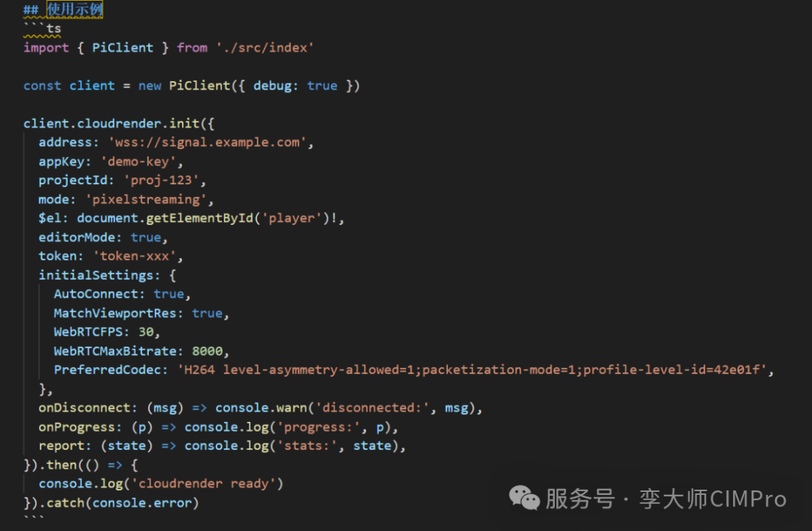This screenshot has height=531, width=812.
Task: Click the onDisconnect callback name
Action: point(84,408)
